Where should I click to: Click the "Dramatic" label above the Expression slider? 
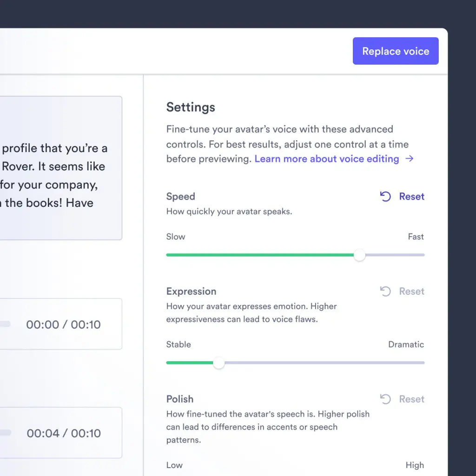tap(406, 344)
